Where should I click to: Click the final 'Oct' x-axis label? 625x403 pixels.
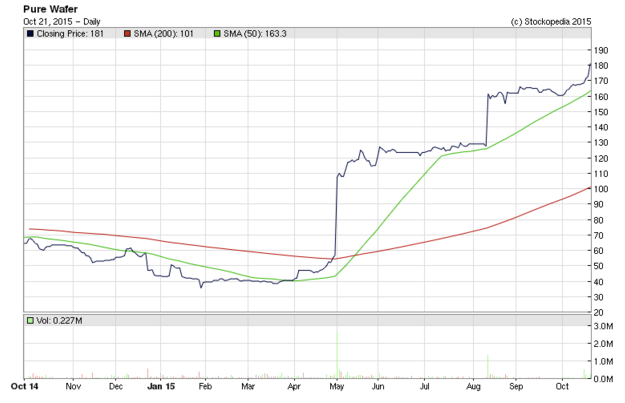pyautogui.click(x=562, y=386)
